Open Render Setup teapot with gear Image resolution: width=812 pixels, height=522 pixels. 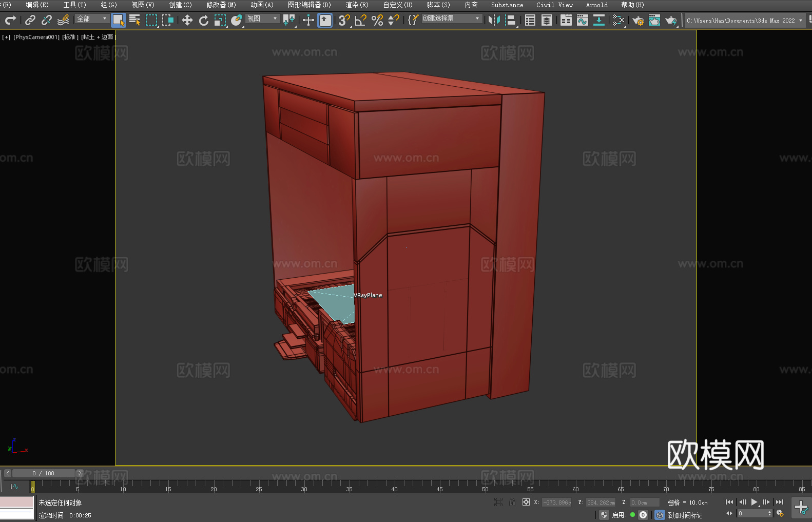coord(638,20)
